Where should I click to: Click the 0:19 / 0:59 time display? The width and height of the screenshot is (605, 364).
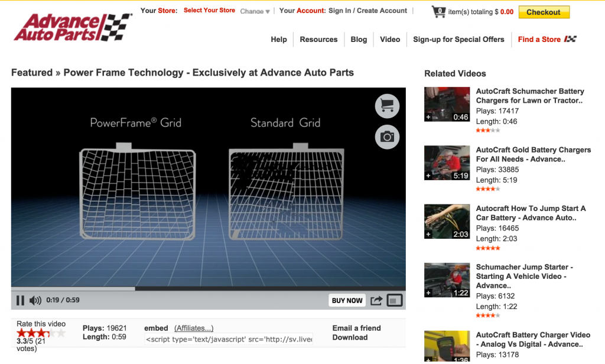(63, 300)
